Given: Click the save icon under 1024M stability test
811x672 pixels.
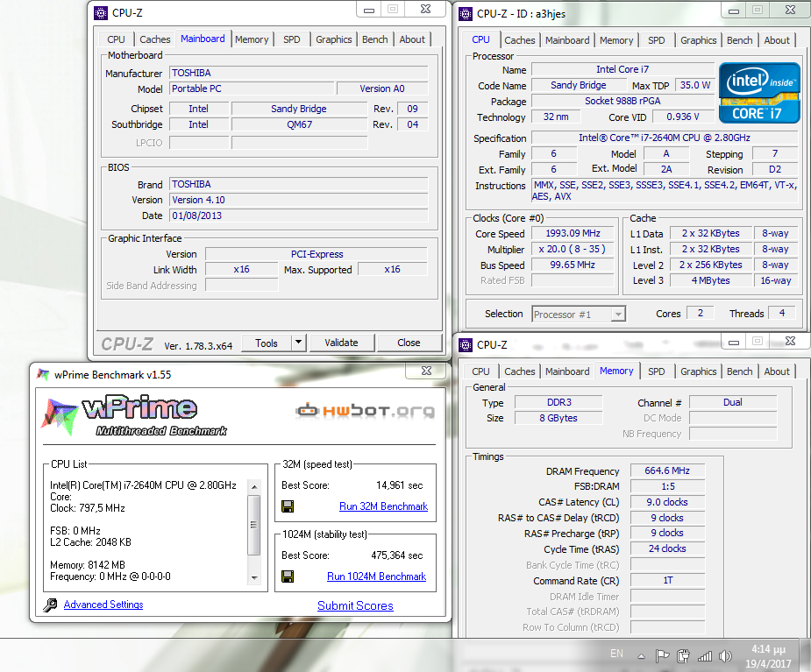Looking at the screenshot, I should click(x=288, y=577).
